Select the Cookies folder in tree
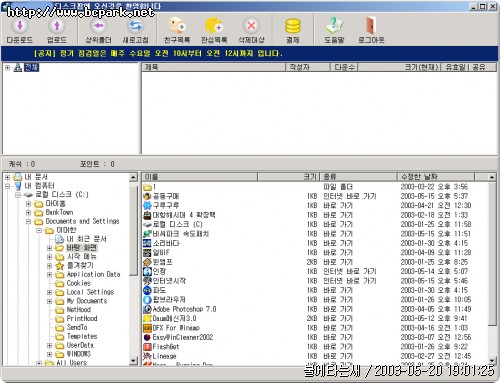The width and height of the screenshot is (500, 383). click(79, 283)
